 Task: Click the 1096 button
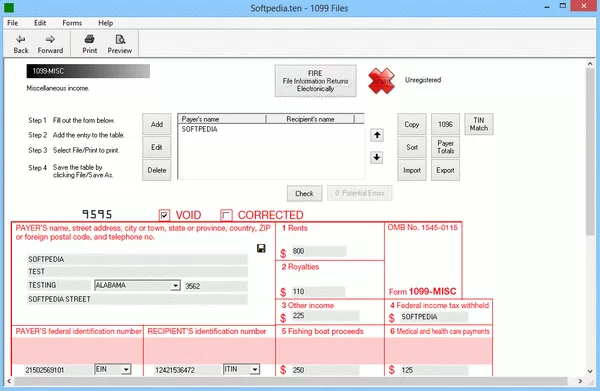point(445,124)
